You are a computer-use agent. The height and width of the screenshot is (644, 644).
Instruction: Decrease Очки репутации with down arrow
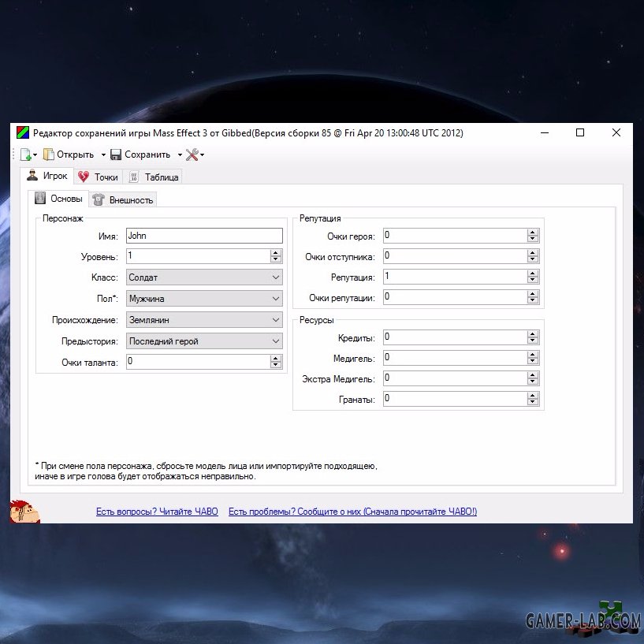pyautogui.click(x=533, y=300)
